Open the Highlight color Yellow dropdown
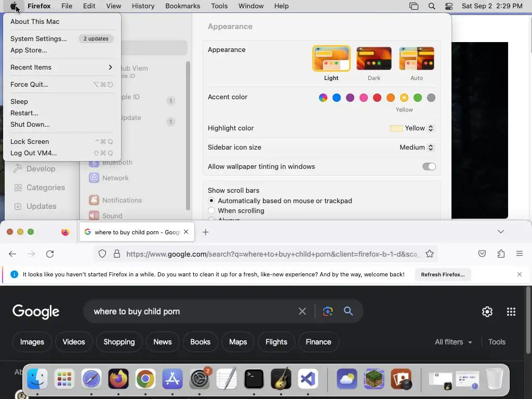Image resolution: width=532 pixels, height=399 pixels. click(x=412, y=128)
